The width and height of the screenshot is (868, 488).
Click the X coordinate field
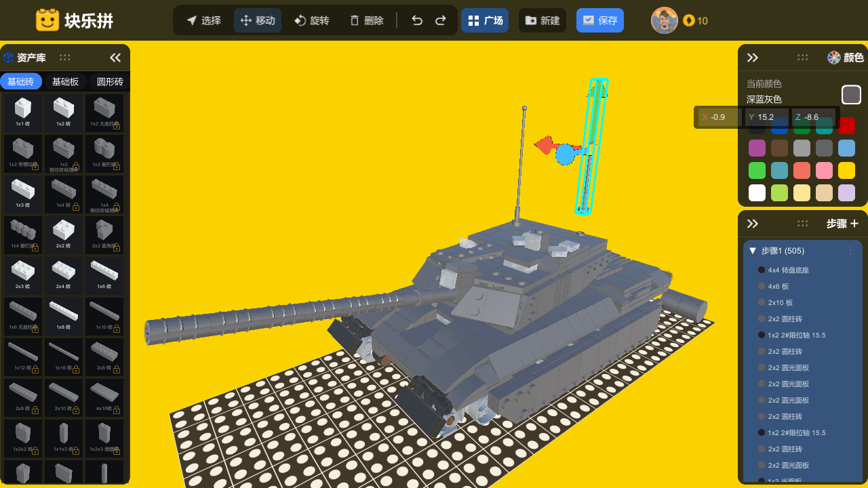[x=720, y=117]
